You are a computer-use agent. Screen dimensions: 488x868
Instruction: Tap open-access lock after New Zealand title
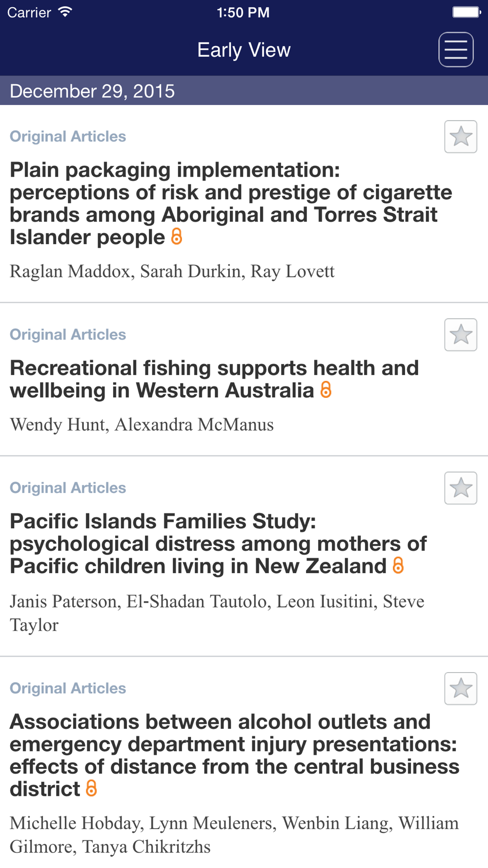point(398,565)
